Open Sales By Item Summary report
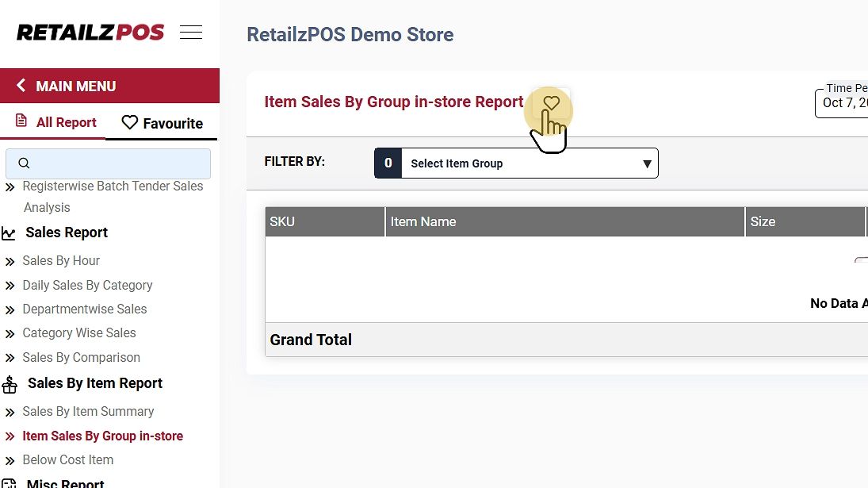 88,411
